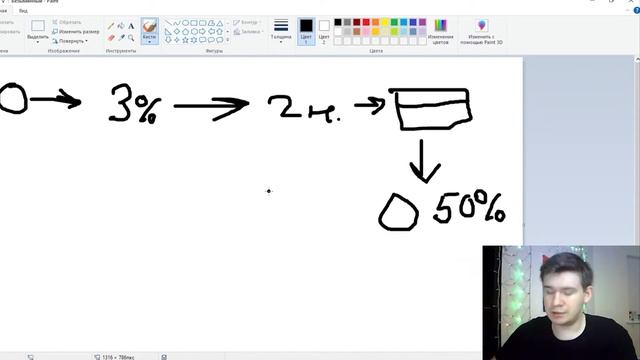The image size is (640, 360).
Task: Select the Pencil tool
Action: tap(111, 26)
